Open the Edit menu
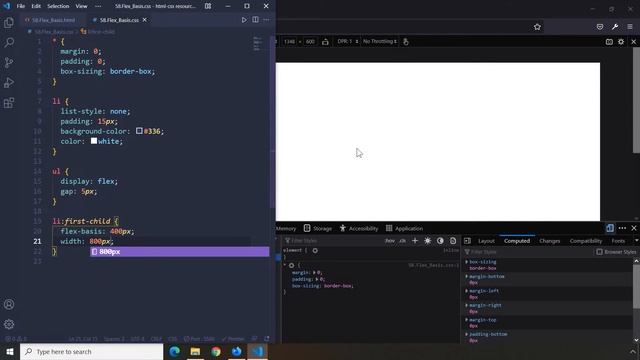This screenshot has width=640, height=360. [x=36, y=6]
